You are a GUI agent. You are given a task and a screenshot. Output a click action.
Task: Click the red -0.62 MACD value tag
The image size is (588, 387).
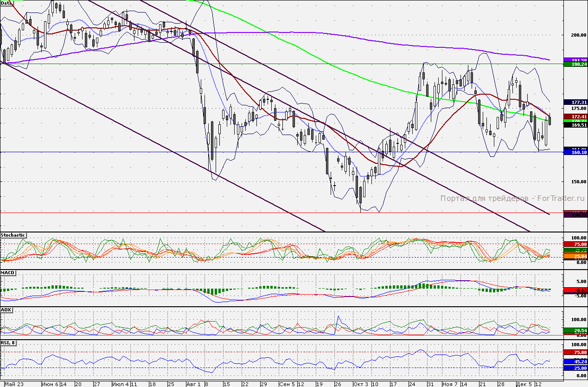click(575, 290)
